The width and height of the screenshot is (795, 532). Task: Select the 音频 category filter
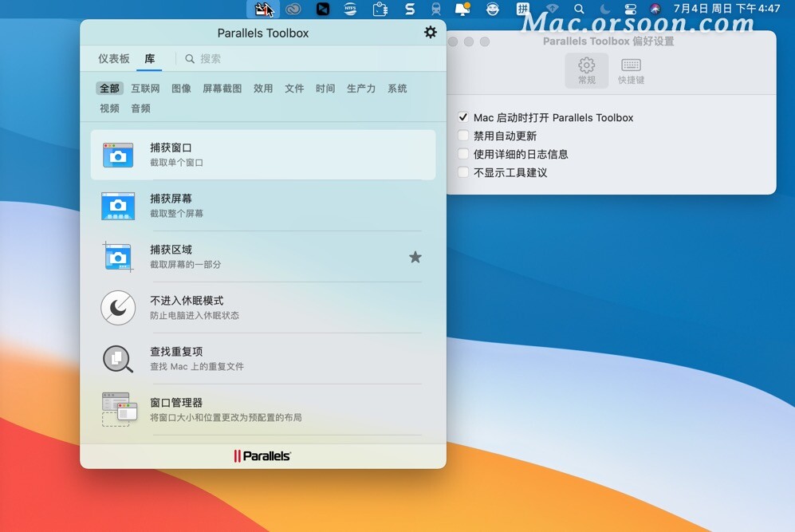click(x=140, y=108)
